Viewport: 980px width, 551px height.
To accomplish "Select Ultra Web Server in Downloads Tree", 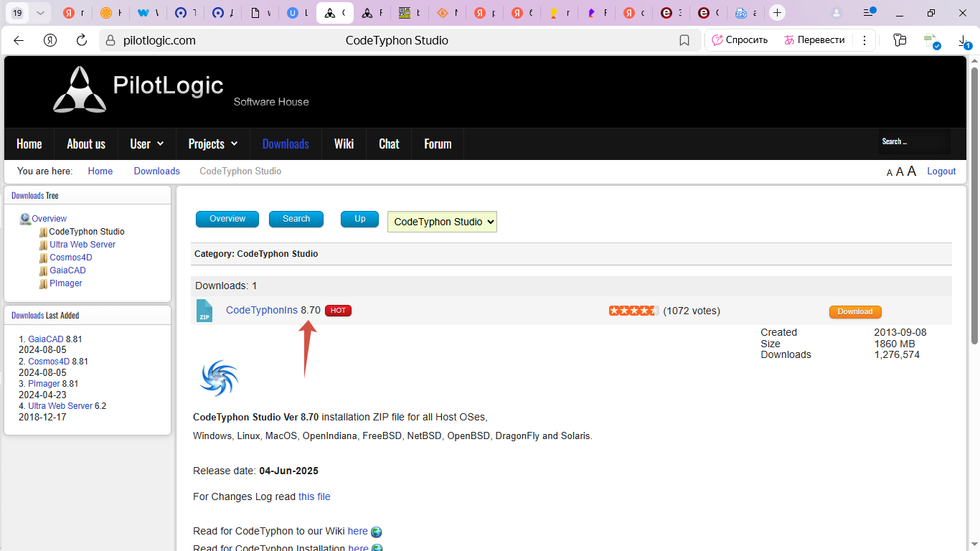I will coord(83,245).
